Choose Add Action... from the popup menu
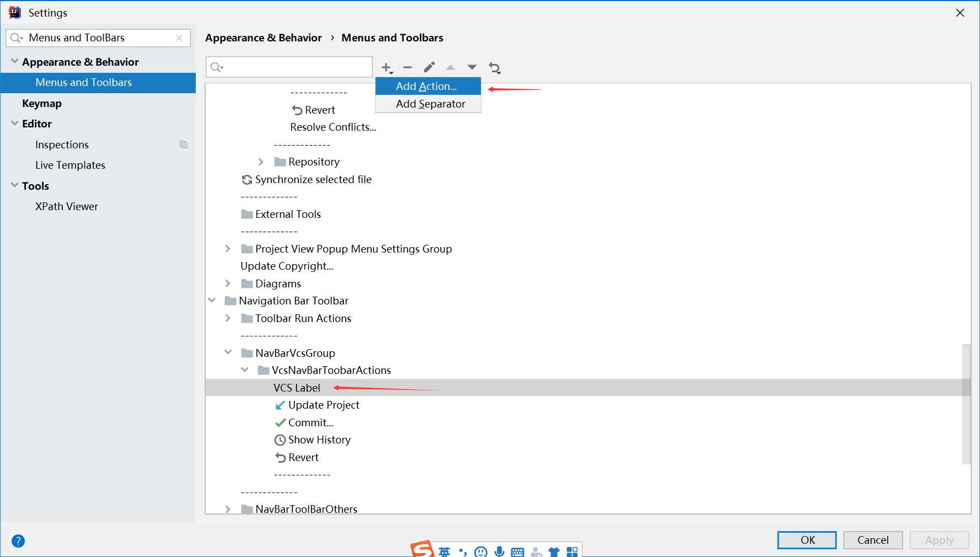Image resolution: width=980 pixels, height=557 pixels. (x=428, y=86)
